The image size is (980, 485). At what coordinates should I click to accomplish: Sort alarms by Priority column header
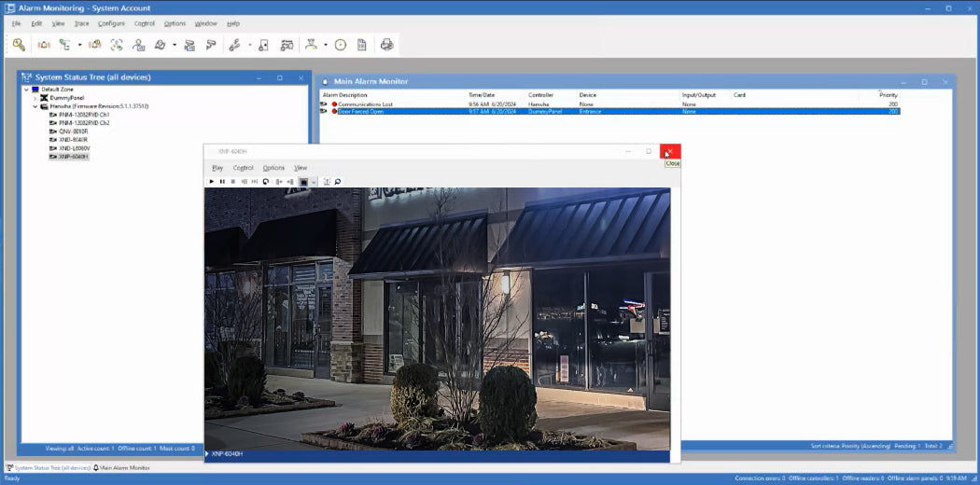tap(888, 94)
